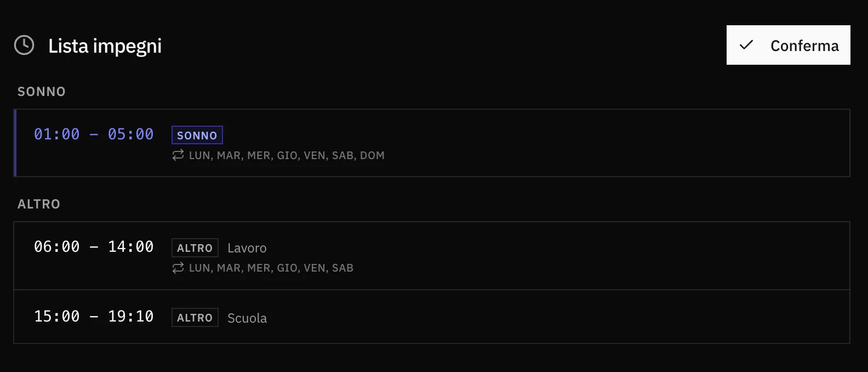Screen dimensions: 868x372
Task: Click the Lavoro weekdays list ending in SAB
Action: (271, 268)
